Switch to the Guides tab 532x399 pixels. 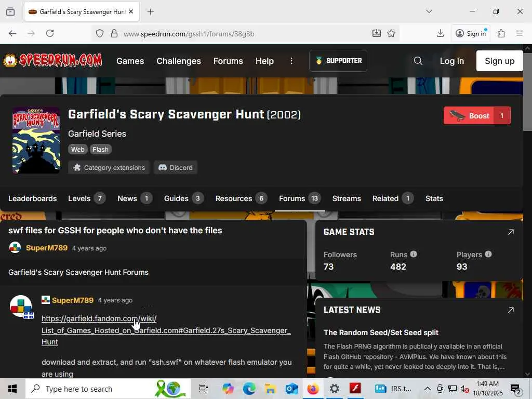183,198
